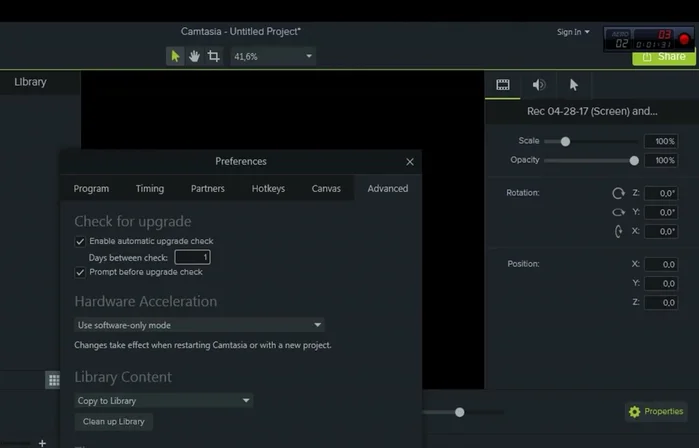Open the Library panel tab

click(x=30, y=82)
